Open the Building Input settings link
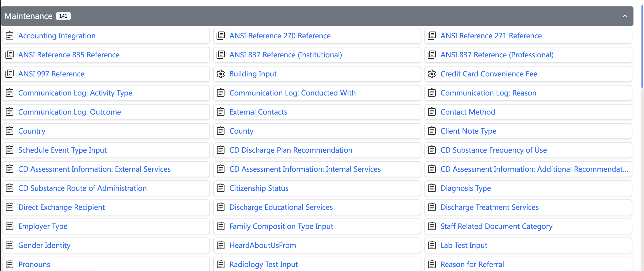The image size is (644, 271). point(253,74)
